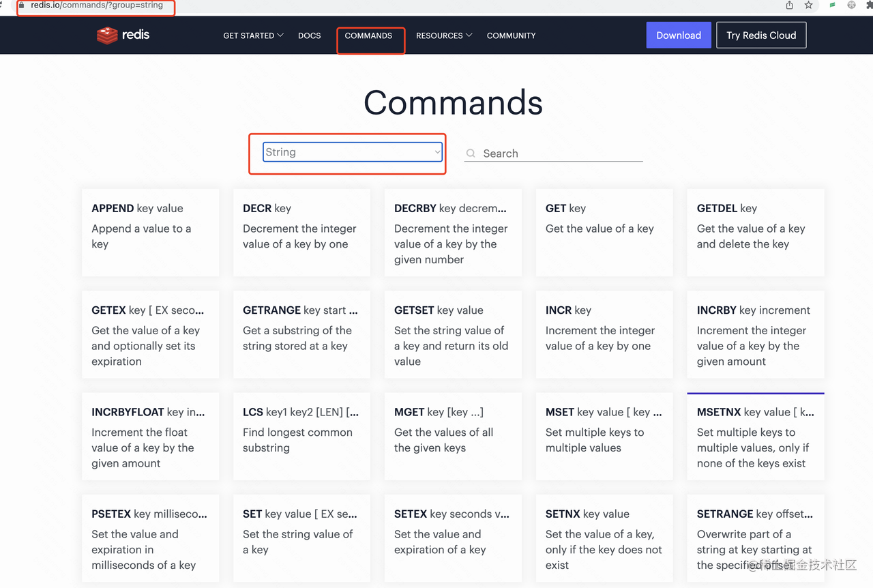Bookmark the page with the star icon
Image resolution: width=873 pixels, height=588 pixels.
pos(809,5)
